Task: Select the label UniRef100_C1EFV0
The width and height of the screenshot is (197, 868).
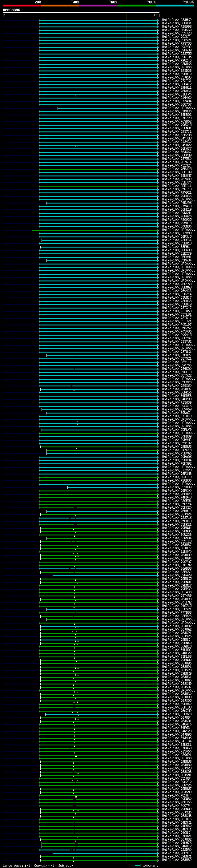Action: 177,94
